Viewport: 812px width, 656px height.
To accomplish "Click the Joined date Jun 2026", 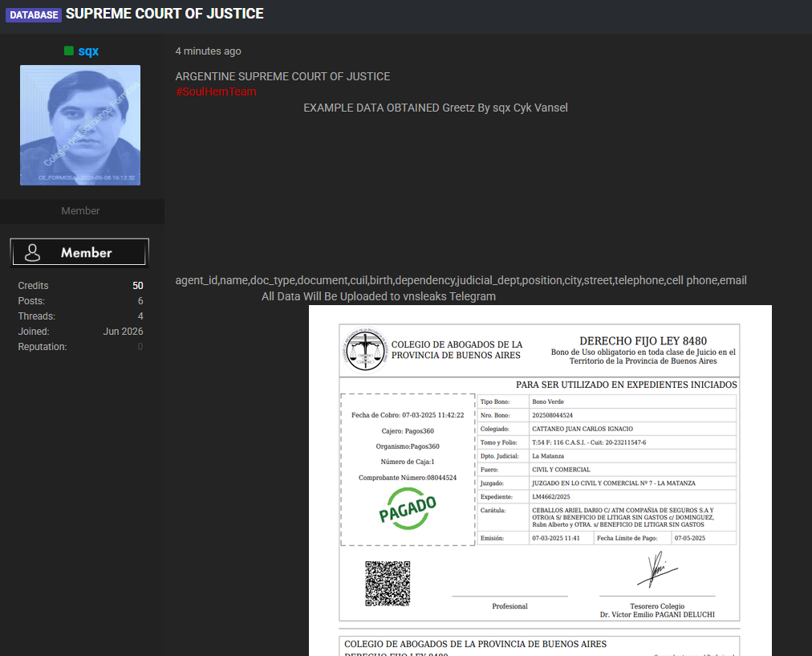I will 124,331.
